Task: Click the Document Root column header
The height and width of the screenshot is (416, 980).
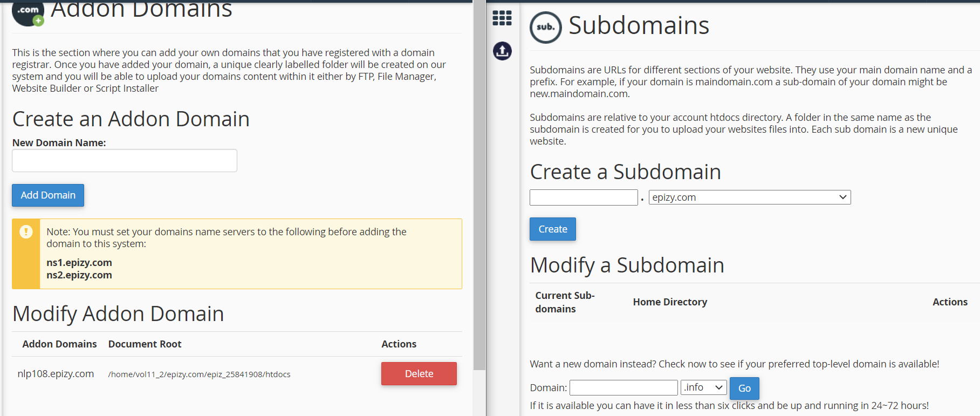Action: [x=145, y=344]
